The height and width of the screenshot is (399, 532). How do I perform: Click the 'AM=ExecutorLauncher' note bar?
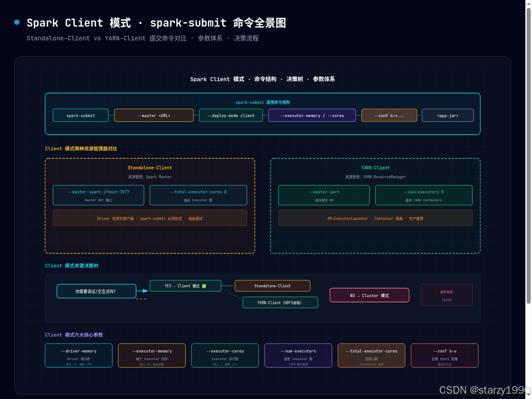(x=376, y=218)
